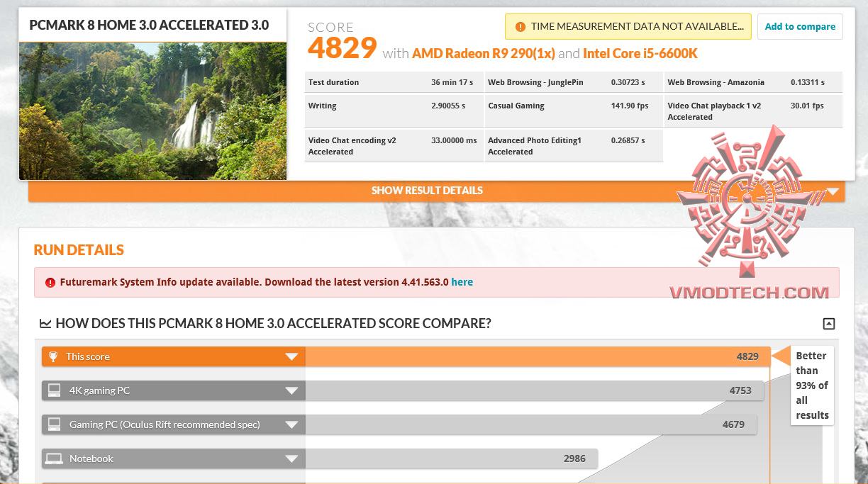Click the 'Video Chat encoding v2 Accelerated' label

click(352, 146)
